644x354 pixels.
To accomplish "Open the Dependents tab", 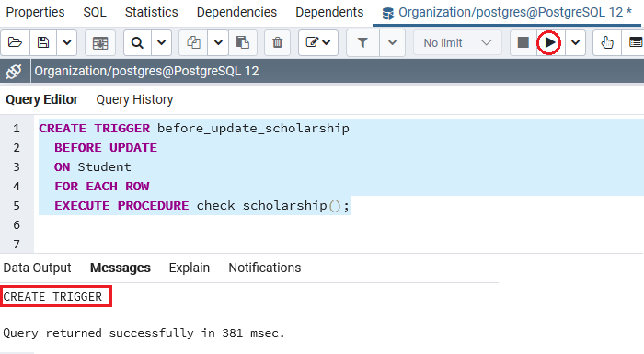I will (329, 12).
